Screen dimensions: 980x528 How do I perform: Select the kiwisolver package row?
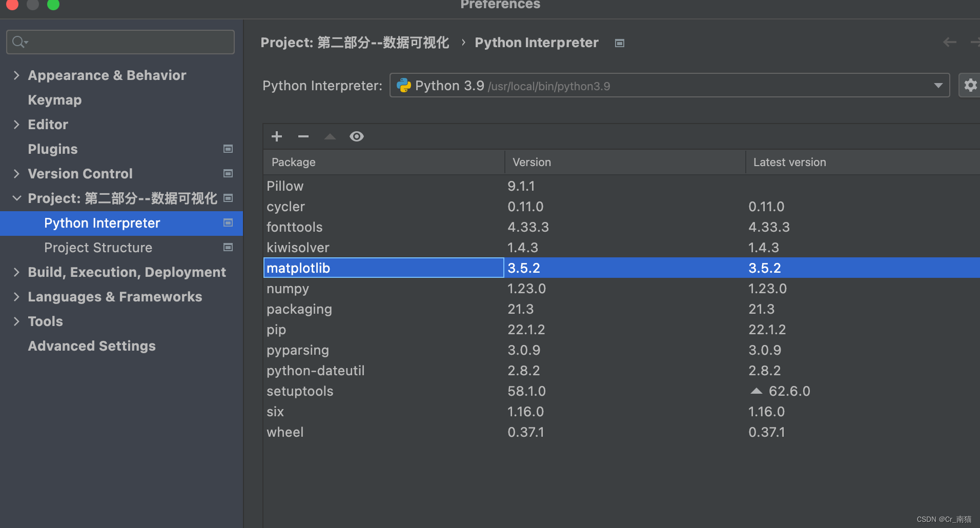(x=622, y=248)
